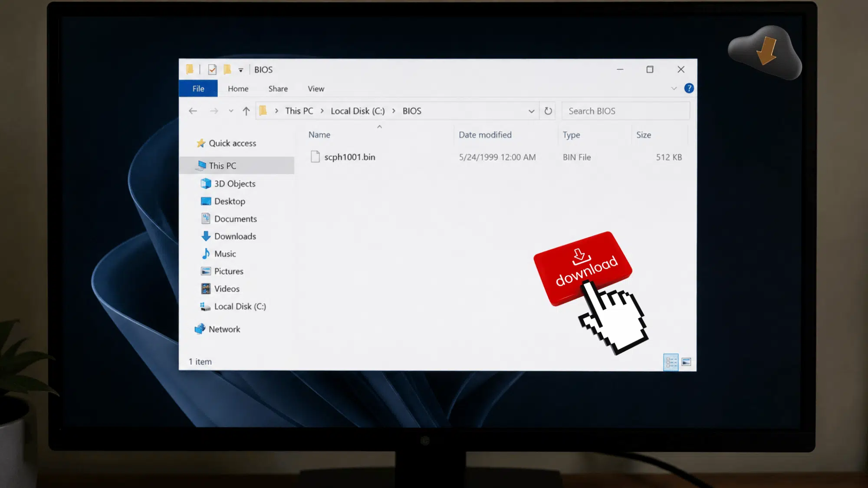Open the blue Help question mark icon
The width and height of the screenshot is (868, 488).
coord(689,88)
